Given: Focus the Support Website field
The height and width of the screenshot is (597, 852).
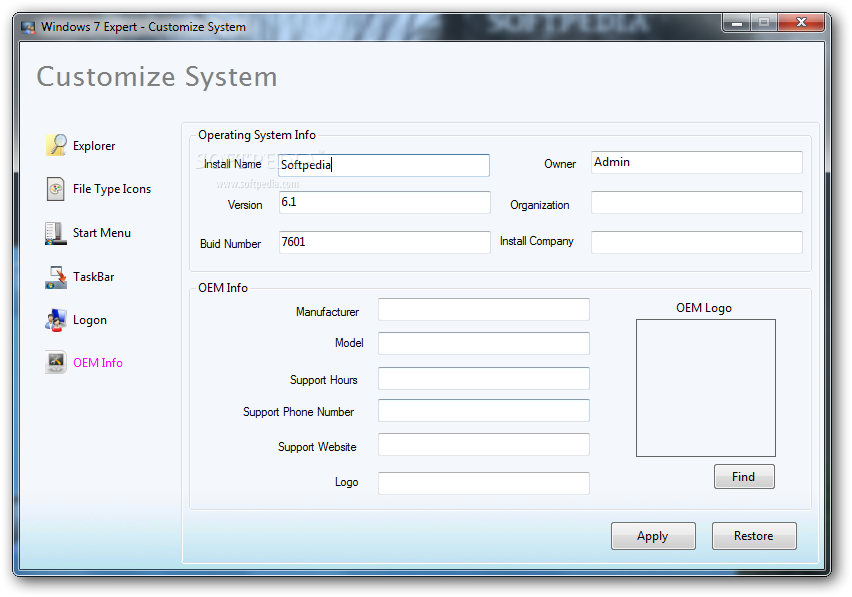Looking at the screenshot, I should 484,444.
